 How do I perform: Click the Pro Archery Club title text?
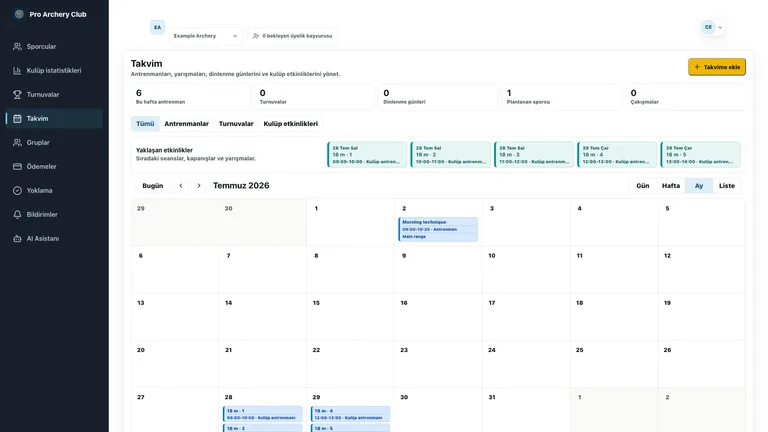point(58,14)
